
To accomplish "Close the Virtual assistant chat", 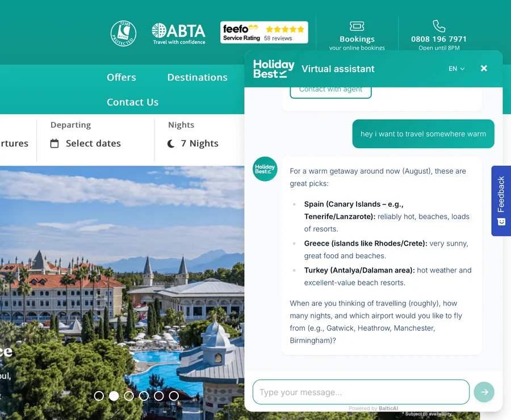I will click(x=484, y=69).
